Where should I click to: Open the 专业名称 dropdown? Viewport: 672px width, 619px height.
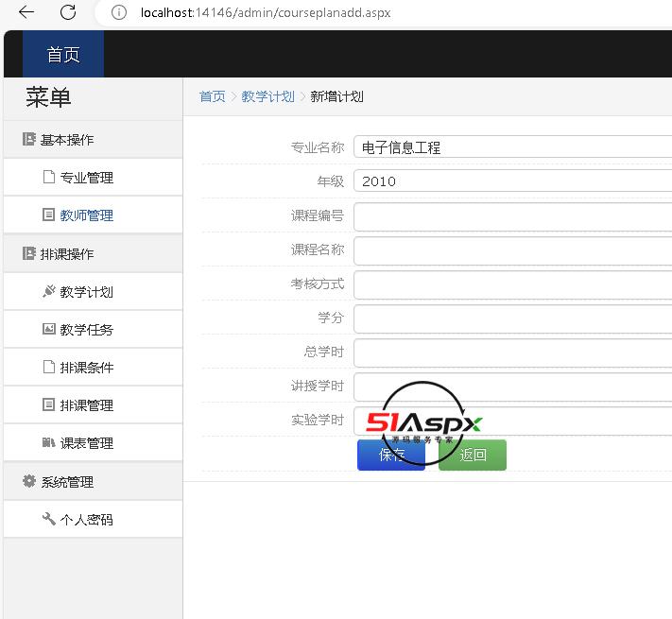[x=512, y=147]
